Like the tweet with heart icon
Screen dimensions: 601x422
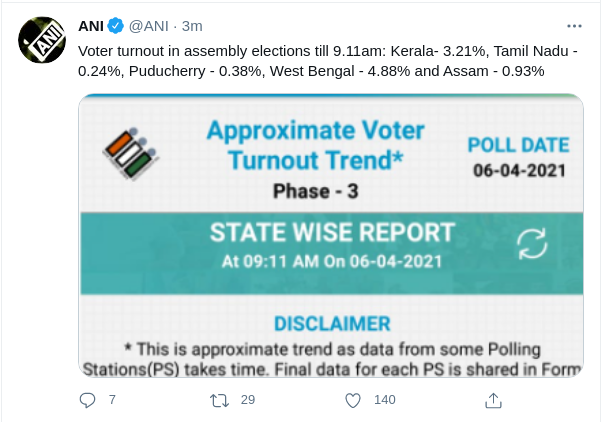point(353,401)
